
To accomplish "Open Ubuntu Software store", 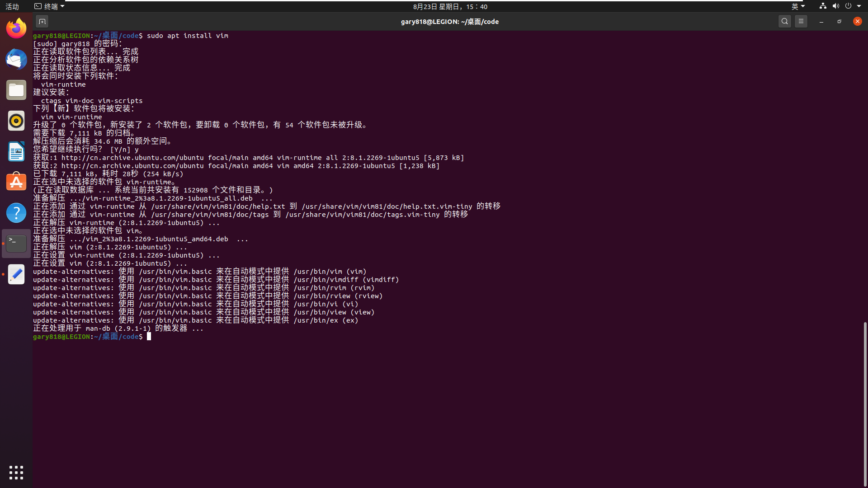I will click(16, 182).
